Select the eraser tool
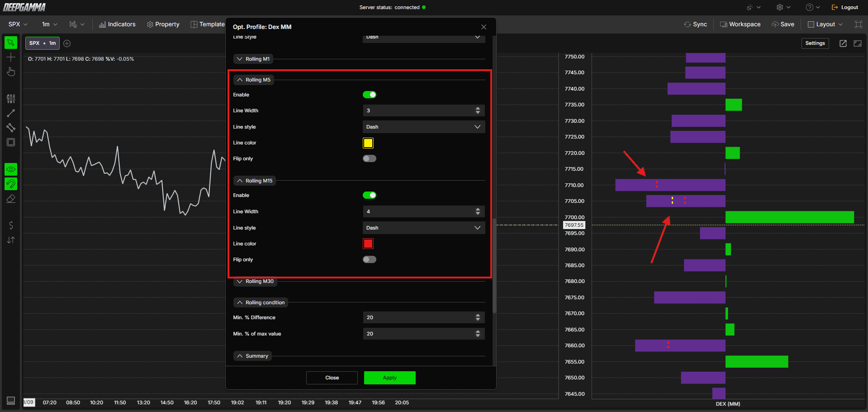 pos(11,199)
